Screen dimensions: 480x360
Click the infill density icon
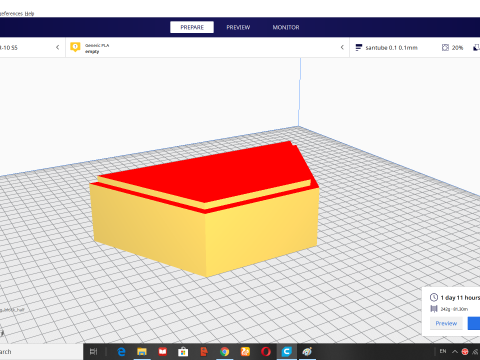445,48
